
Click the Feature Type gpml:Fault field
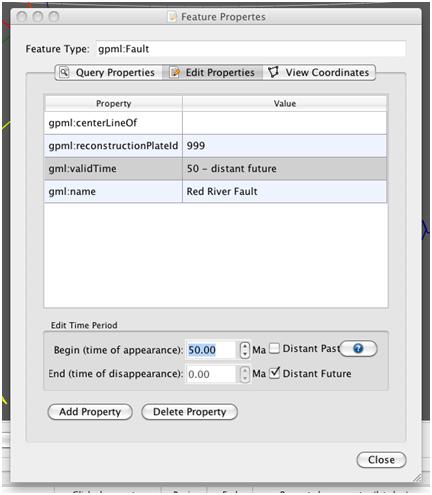point(251,49)
